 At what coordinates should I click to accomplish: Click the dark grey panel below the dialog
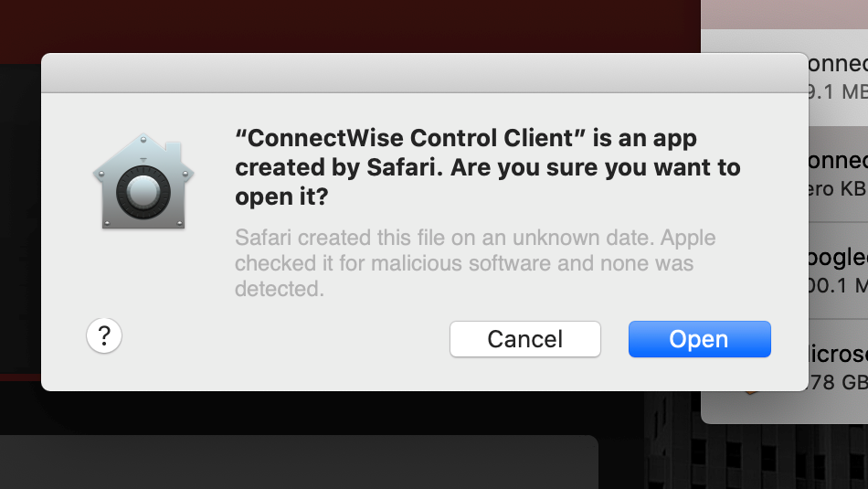point(299,462)
